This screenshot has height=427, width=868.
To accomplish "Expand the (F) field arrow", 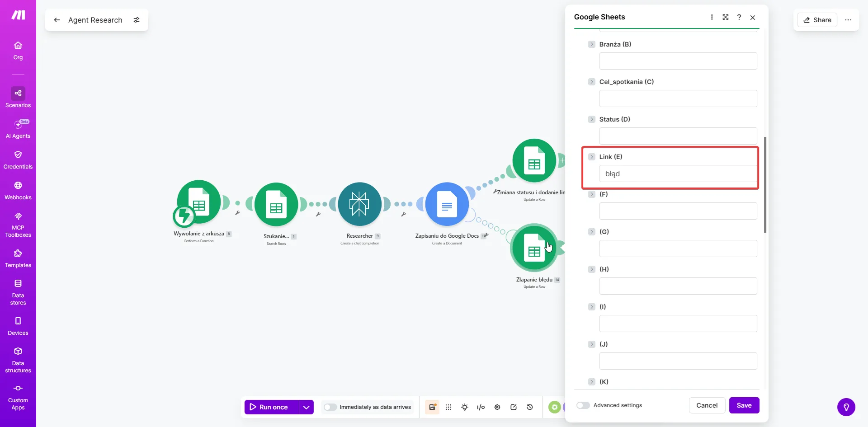I will tap(592, 194).
